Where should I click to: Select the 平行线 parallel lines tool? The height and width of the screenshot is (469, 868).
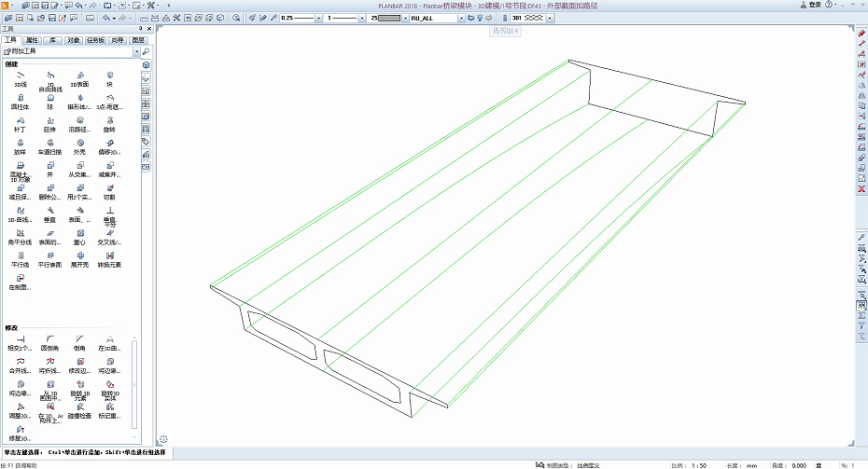[21, 260]
